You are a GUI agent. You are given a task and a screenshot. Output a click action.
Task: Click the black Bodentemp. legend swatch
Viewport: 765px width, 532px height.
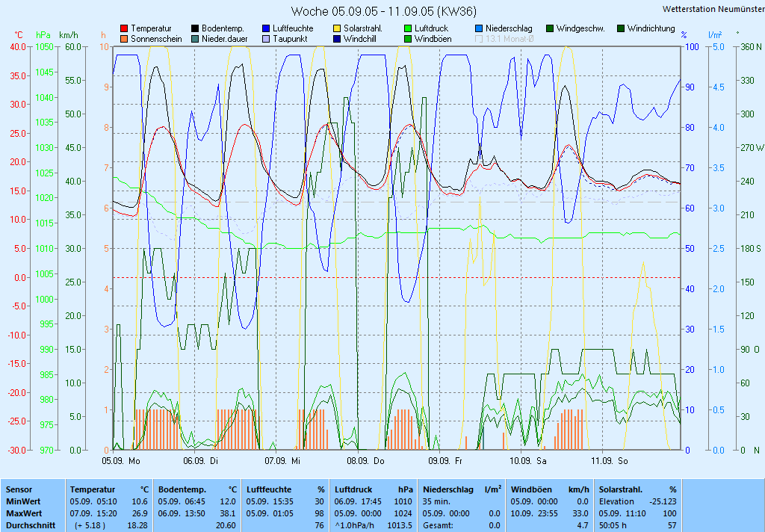(x=195, y=29)
